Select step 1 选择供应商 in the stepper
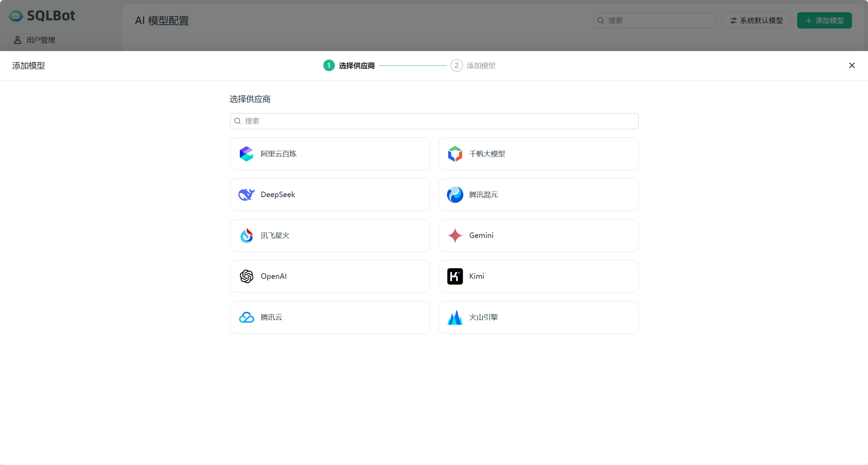 [x=349, y=65]
